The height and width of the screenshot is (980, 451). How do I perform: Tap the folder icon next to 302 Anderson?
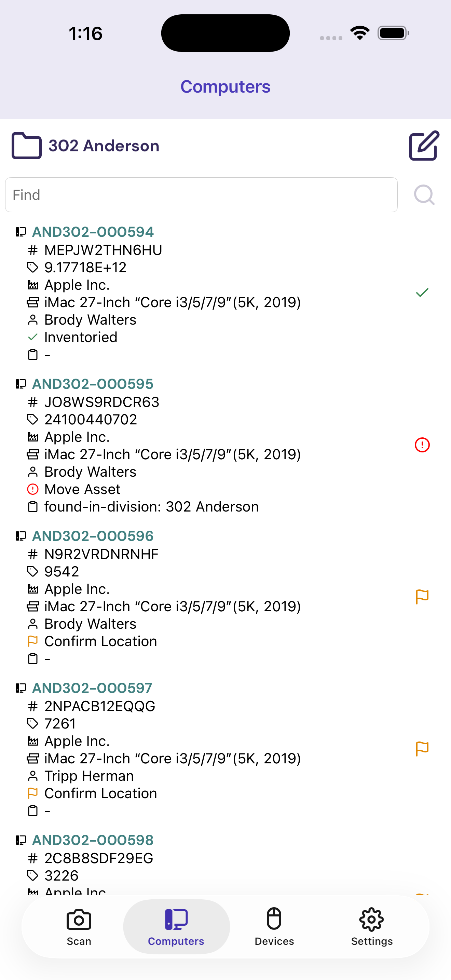pyautogui.click(x=26, y=146)
